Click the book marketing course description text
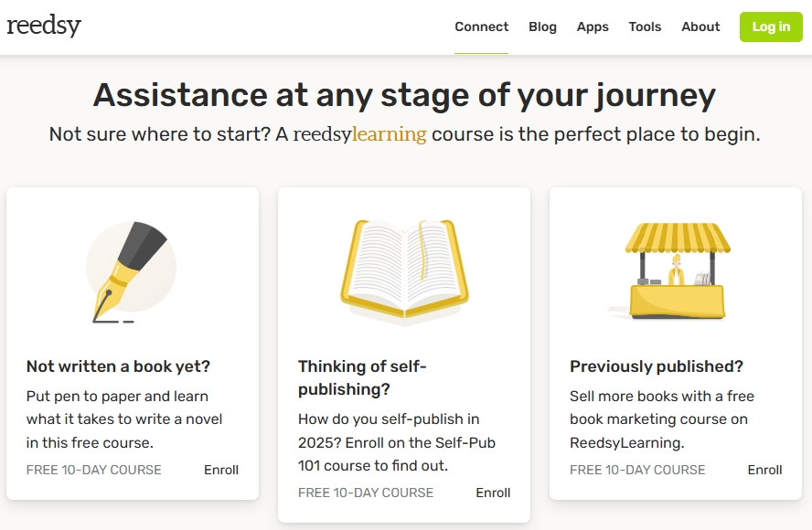 click(x=662, y=419)
